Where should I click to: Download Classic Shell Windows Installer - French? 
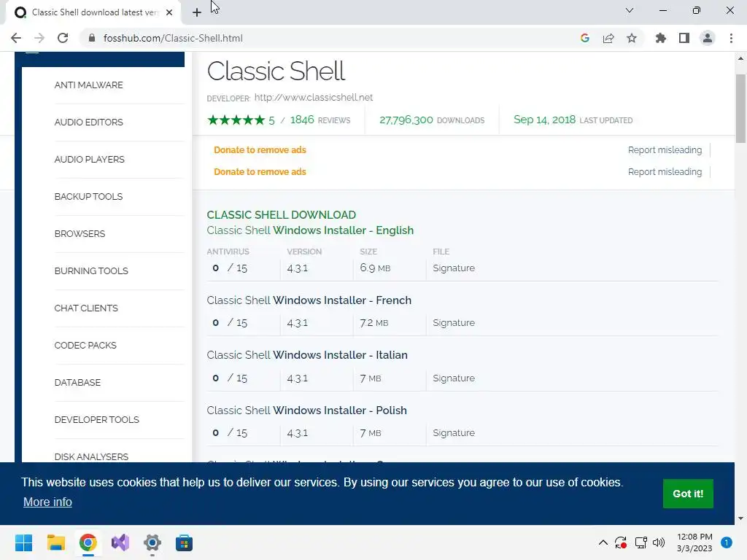click(309, 300)
